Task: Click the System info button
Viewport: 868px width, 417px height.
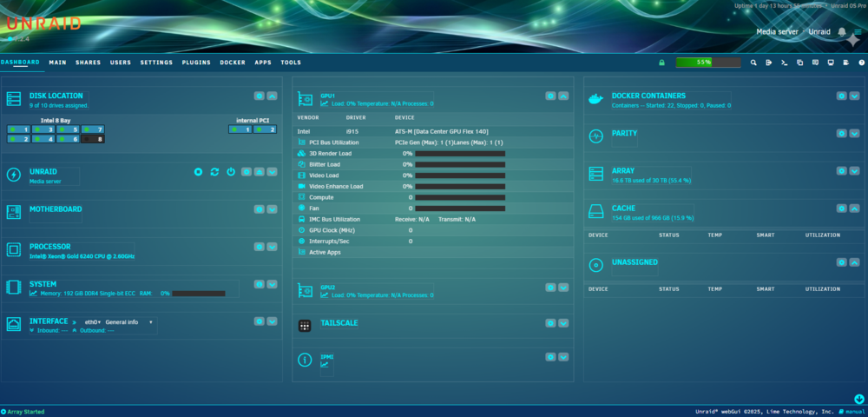Action: click(x=259, y=284)
